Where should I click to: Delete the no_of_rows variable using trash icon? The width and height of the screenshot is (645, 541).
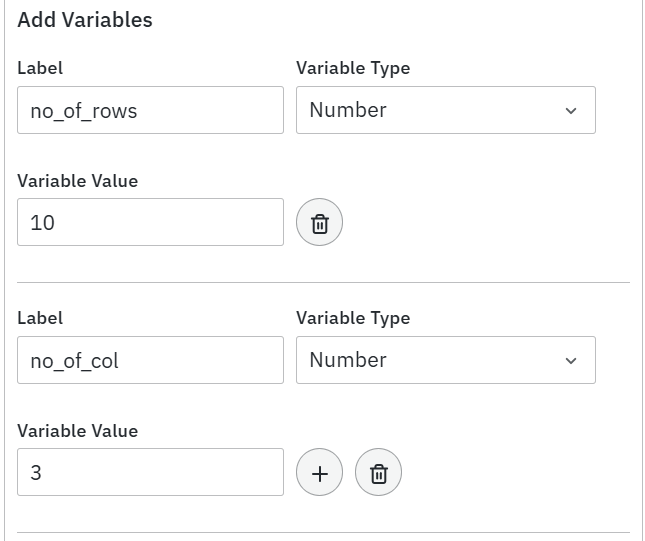[x=320, y=223]
